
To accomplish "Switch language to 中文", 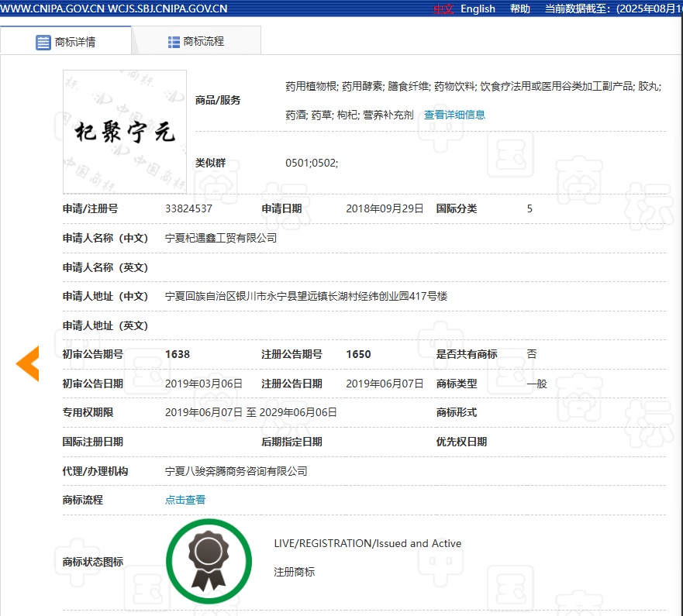I will tap(443, 9).
